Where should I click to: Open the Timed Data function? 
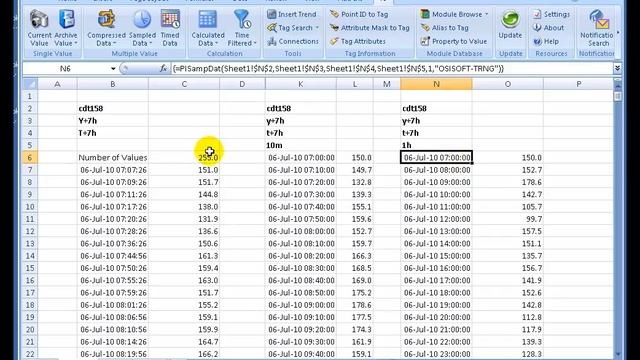pyautogui.click(x=170, y=28)
